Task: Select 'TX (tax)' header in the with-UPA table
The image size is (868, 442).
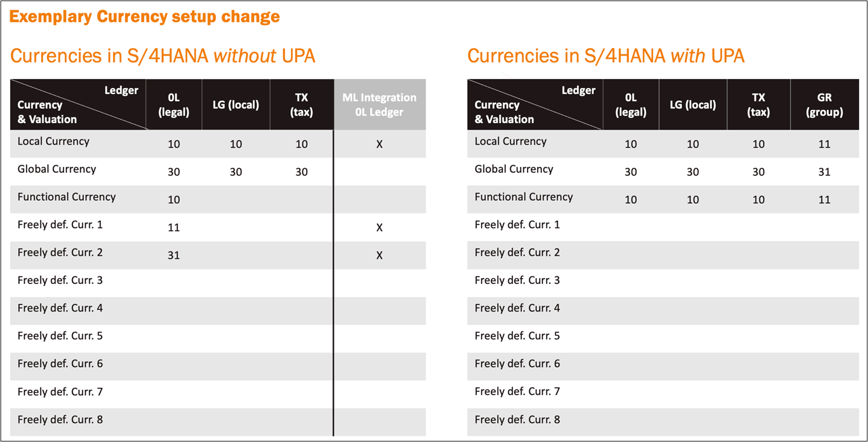Action: click(758, 104)
